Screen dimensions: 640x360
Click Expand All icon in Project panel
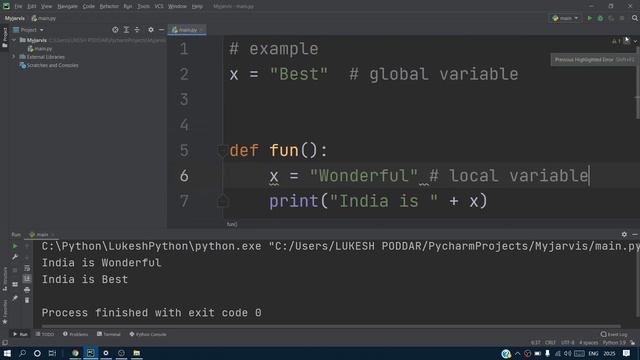click(126, 30)
